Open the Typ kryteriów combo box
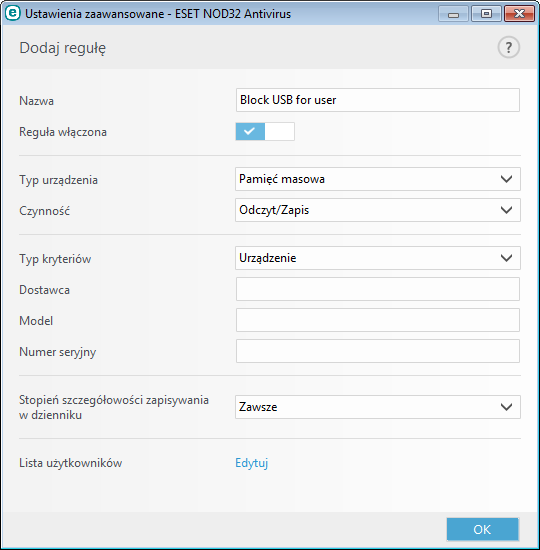This screenshot has height=550, width=540. [378, 258]
